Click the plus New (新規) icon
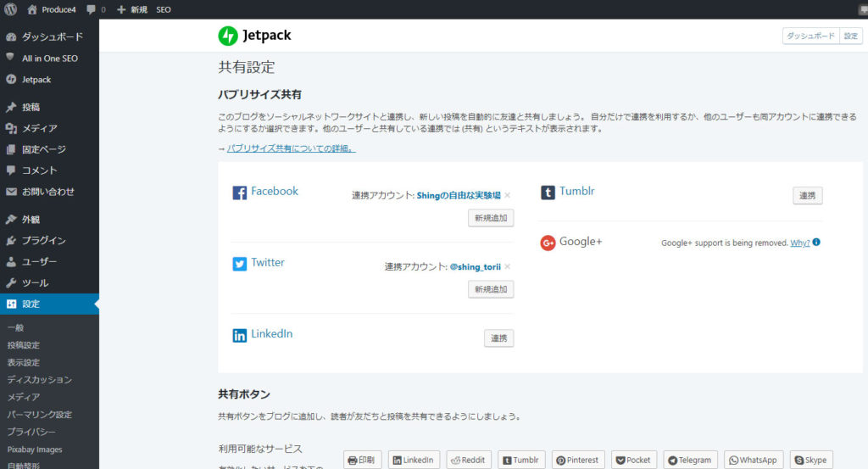 121,9
